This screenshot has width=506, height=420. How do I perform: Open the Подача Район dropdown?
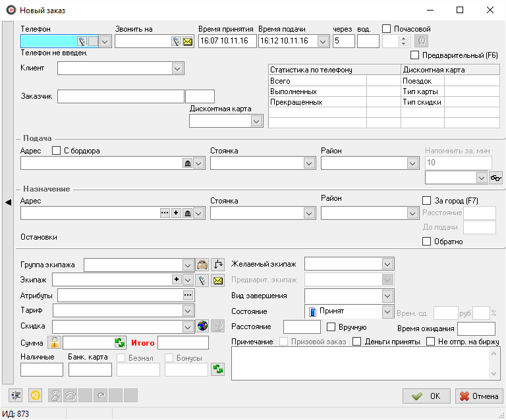click(412, 163)
